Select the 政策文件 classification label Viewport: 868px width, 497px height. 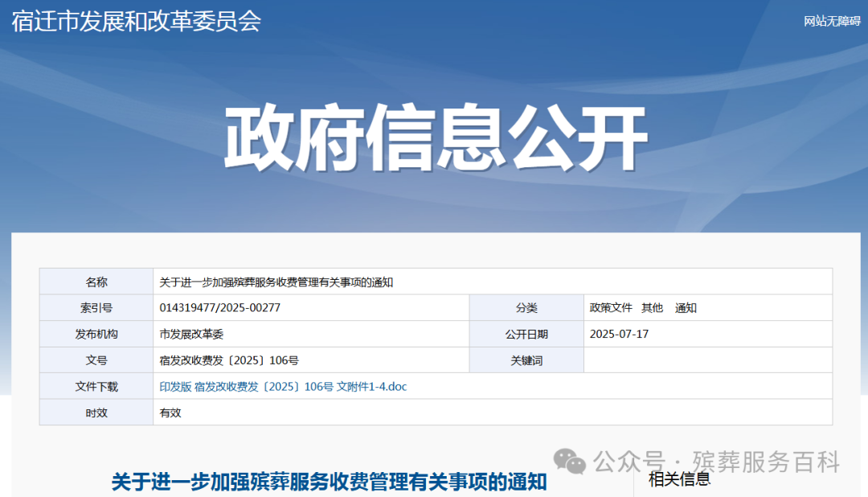pos(612,307)
